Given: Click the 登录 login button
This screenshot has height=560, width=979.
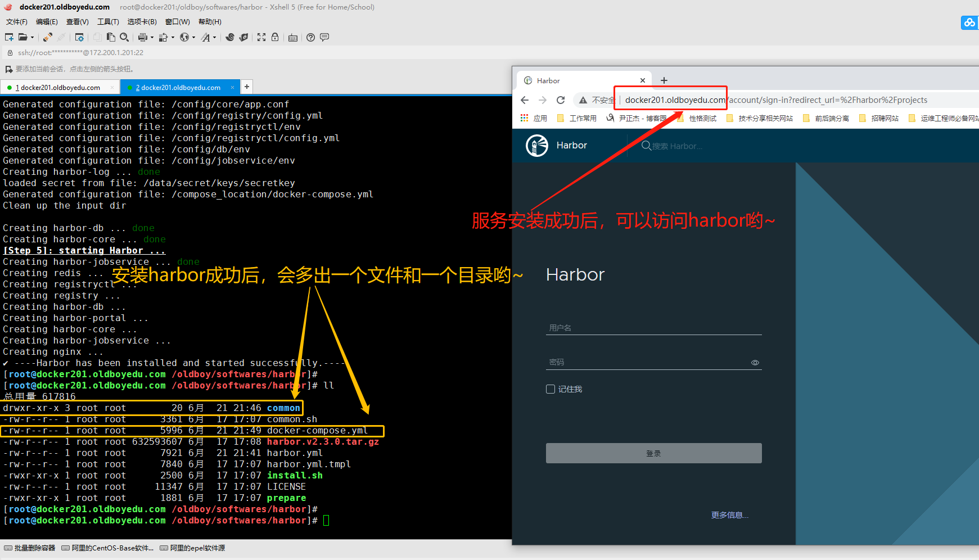Looking at the screenshot, I should [x=653, y=453].
